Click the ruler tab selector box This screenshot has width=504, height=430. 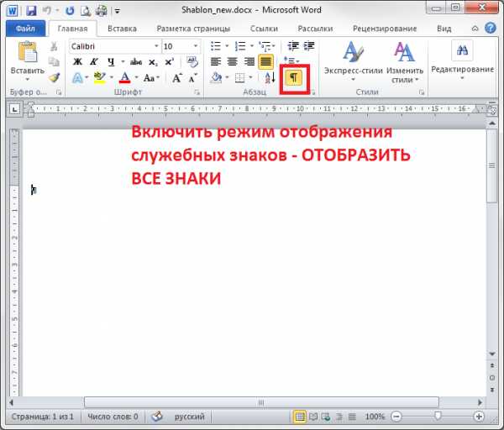(14, 109)
